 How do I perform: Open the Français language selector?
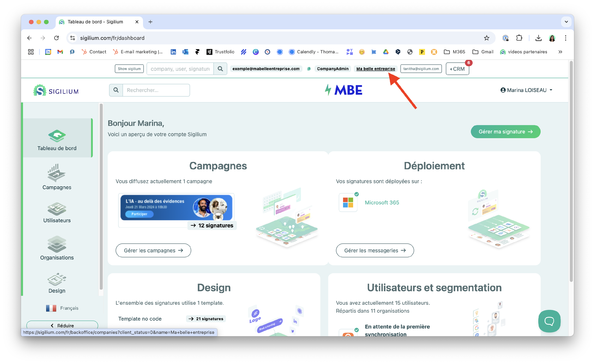(x=62, y=308)
